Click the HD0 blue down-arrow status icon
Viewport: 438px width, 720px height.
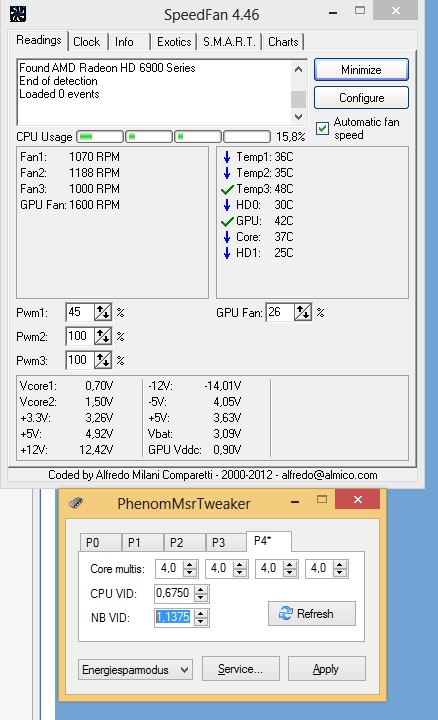coord(227,205)
